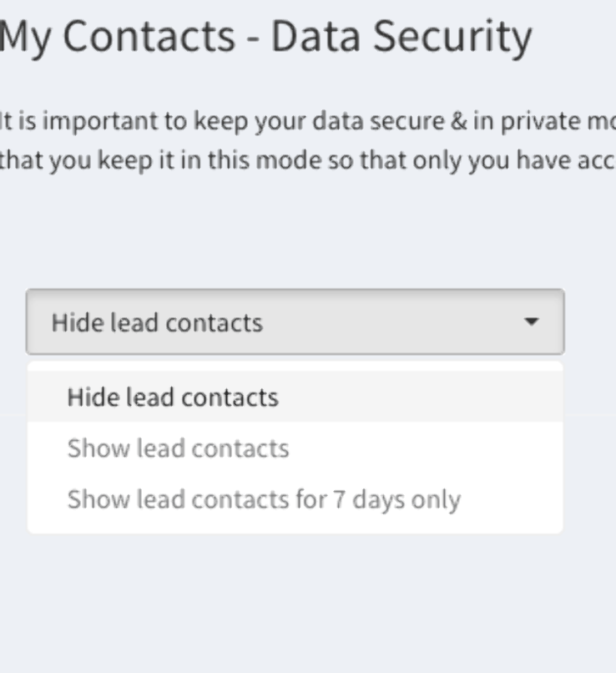This screenshot has width=616, height=673.
Task: Click the white padding above 'Hide lead contacts' option
Action: pos(295,367)
